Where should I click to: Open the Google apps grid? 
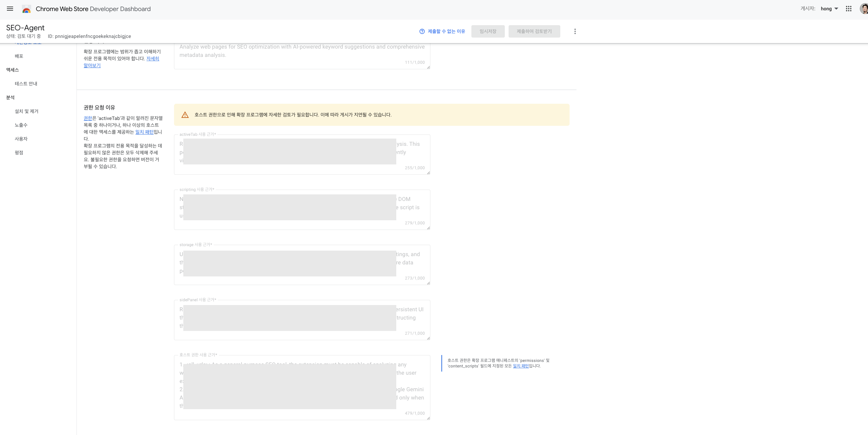point(849,9)
